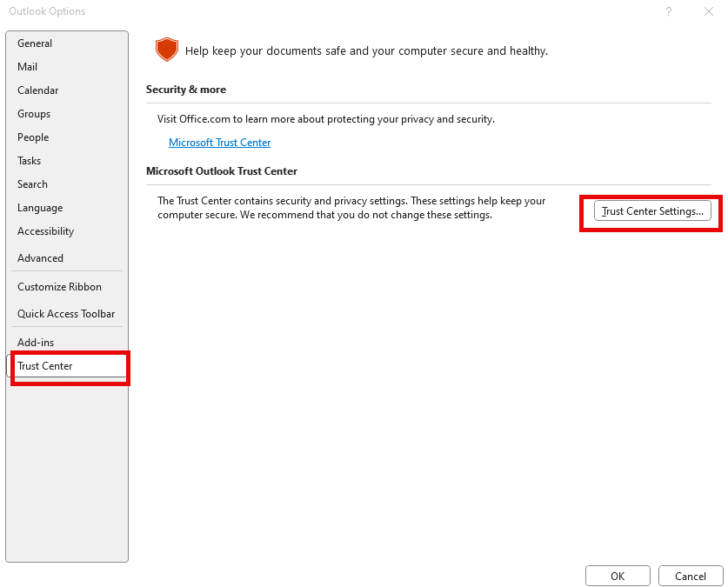Open Language settings category
The height and width of the screenshot is (587, 728).
click(67, 208)
